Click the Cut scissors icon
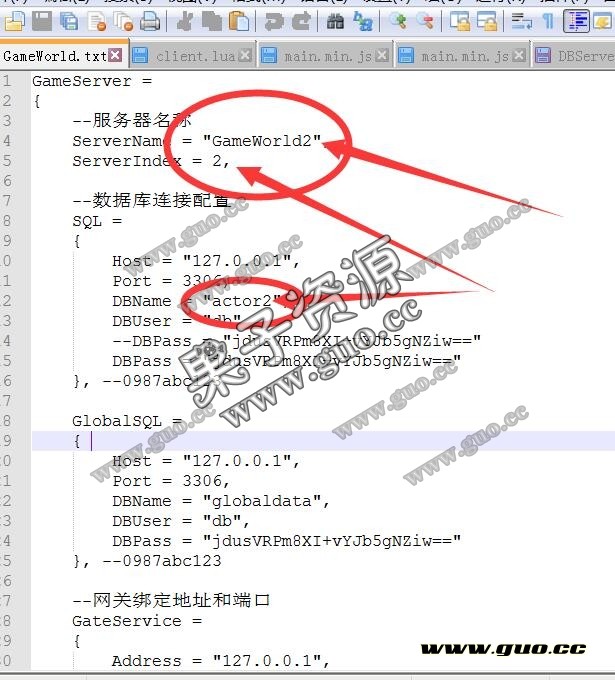615x680 pixels. coord(184,20)
